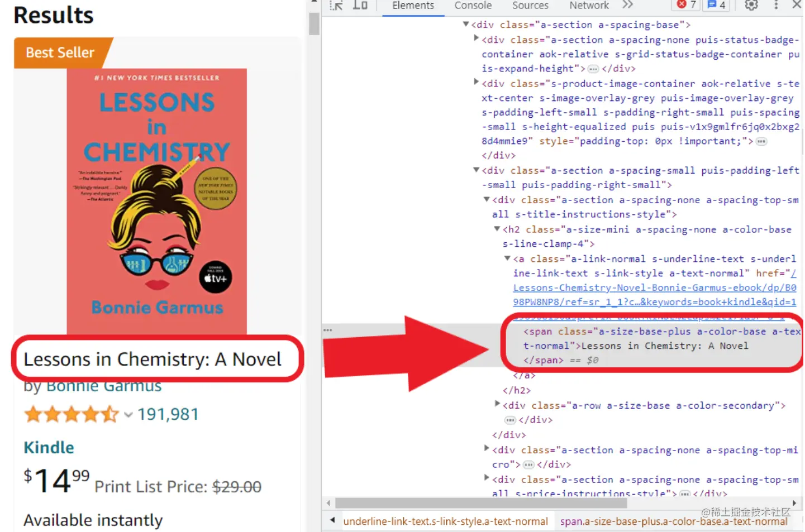This screenshot has width=805, height=532.
Task: Select the closing </h2> tag line
Action: pos(517,390)
